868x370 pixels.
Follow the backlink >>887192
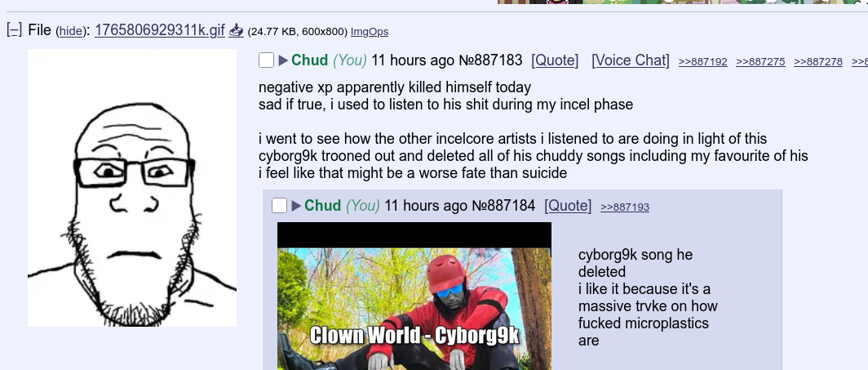(703, 61)
